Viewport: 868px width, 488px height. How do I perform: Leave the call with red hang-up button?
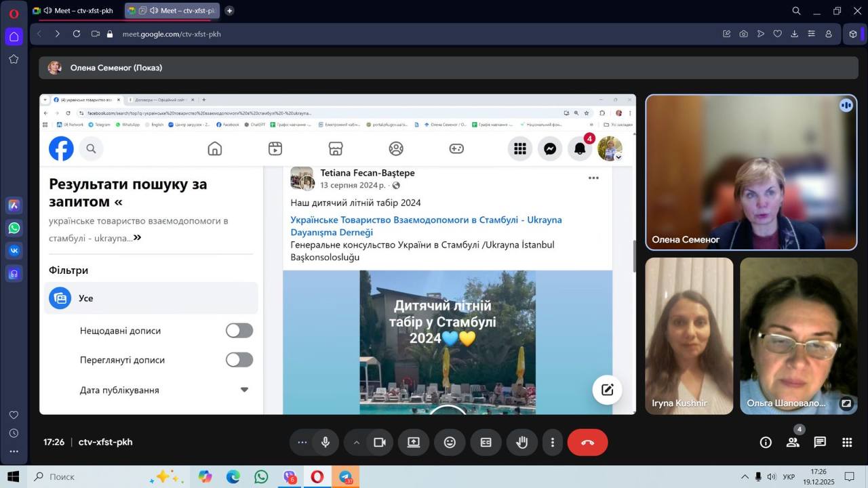587,443
